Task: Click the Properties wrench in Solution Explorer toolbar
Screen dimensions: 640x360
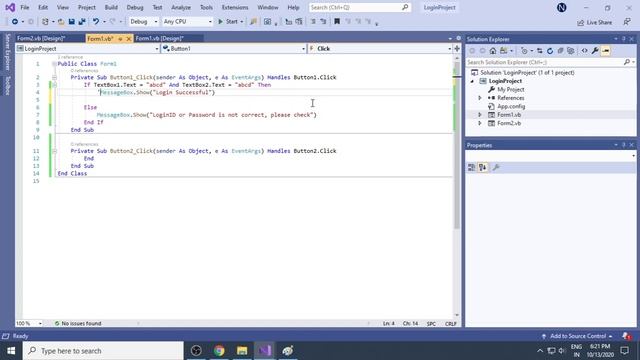Action: pyautogui.click(x=595, y=51)
